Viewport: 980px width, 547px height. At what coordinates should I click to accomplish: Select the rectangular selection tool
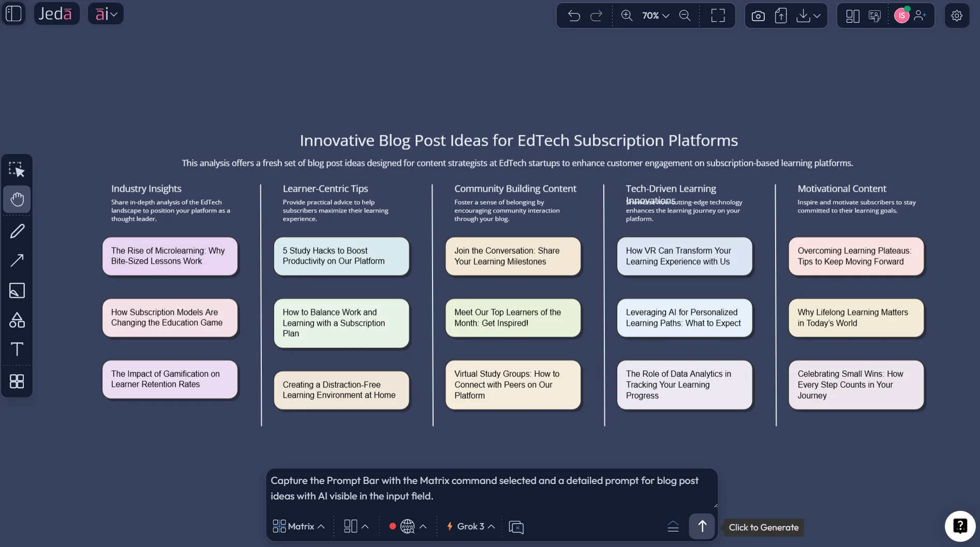[17, 169]
